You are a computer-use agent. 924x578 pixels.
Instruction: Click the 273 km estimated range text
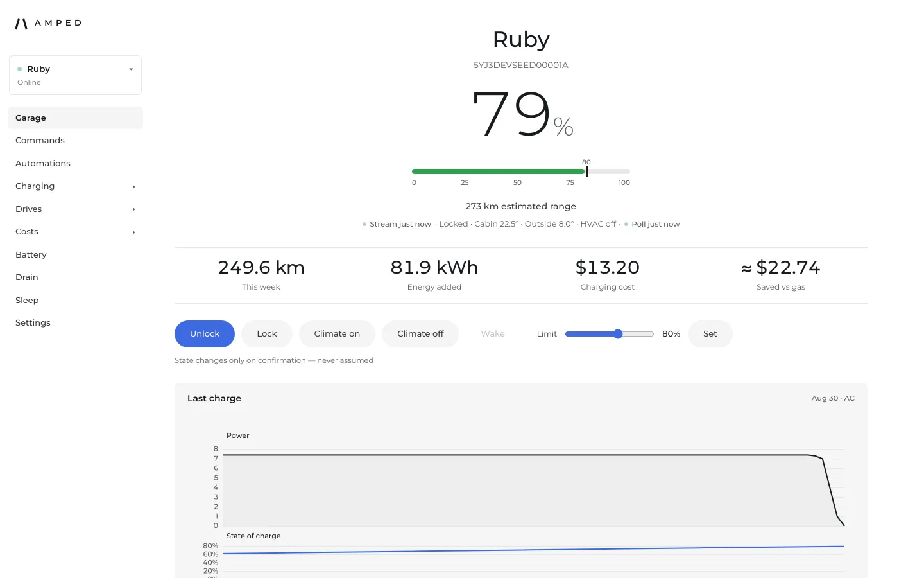[x=521, y=206]
